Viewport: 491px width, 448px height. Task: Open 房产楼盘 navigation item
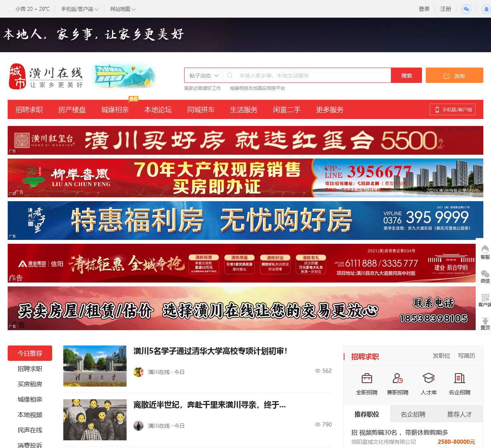point(72,110)
